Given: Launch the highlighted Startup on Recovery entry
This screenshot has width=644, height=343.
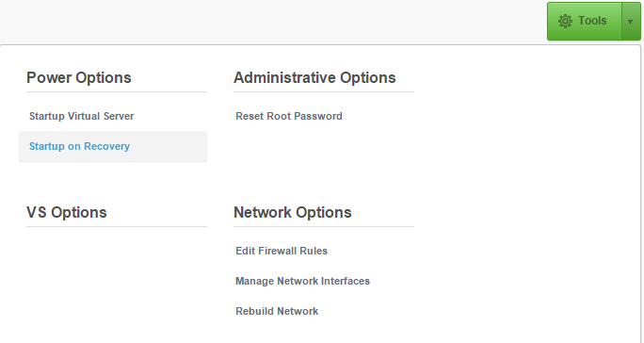Looking at the screenshot, I should (x=113, y=146).
